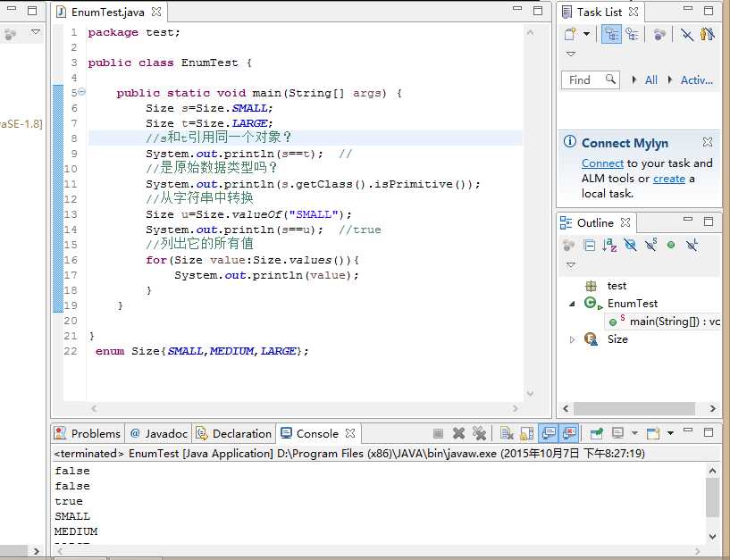
Task: Collapse the EnumTest node in Outline
Action: pyautogui.click(x=572, y=304)
